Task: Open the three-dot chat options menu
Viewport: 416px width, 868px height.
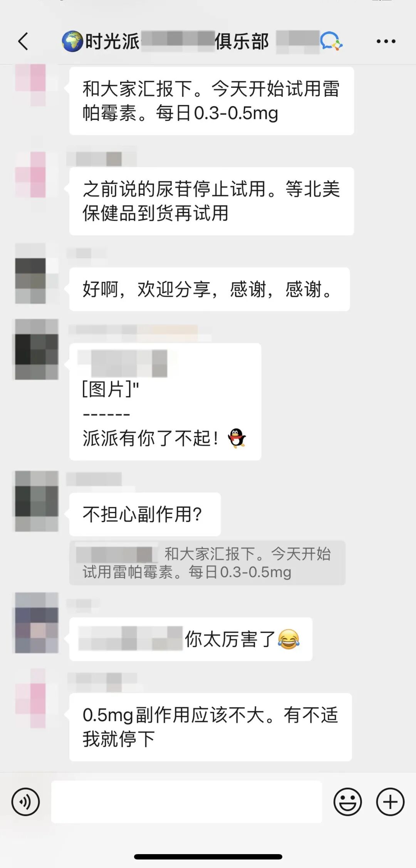Action: coord(386,41)
